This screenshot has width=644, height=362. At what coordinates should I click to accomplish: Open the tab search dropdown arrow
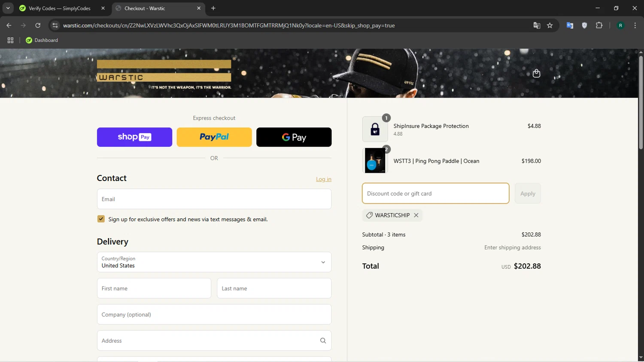pos(8,8)
